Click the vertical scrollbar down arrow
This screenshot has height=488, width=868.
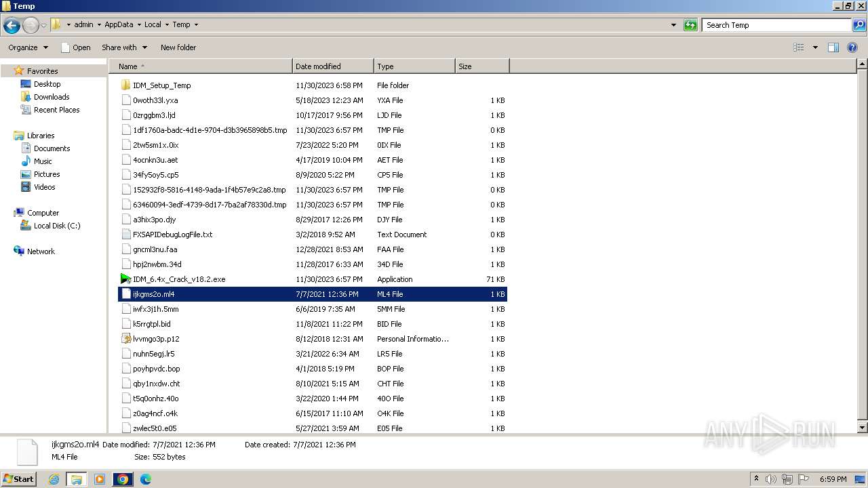(x=862, y=428)
